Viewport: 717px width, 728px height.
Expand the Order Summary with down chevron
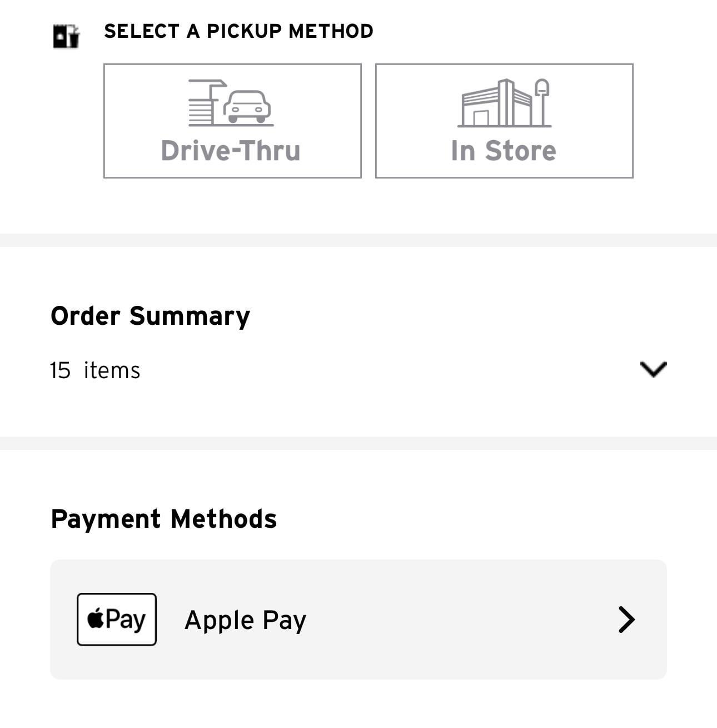click(x=653, y=369)
